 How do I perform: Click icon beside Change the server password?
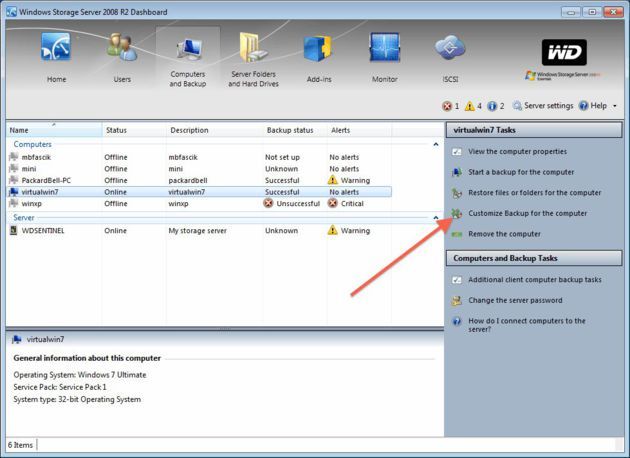tap(457, 301)
